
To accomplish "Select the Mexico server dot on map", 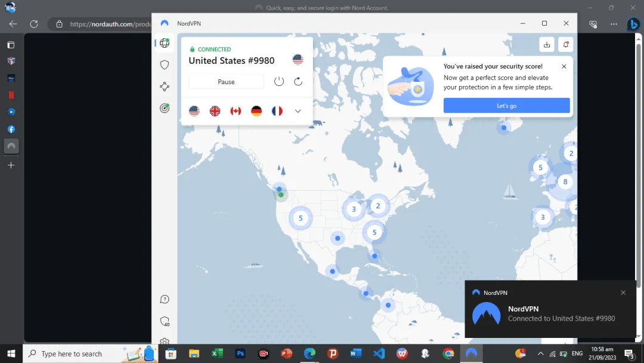I will coord(332,271).
